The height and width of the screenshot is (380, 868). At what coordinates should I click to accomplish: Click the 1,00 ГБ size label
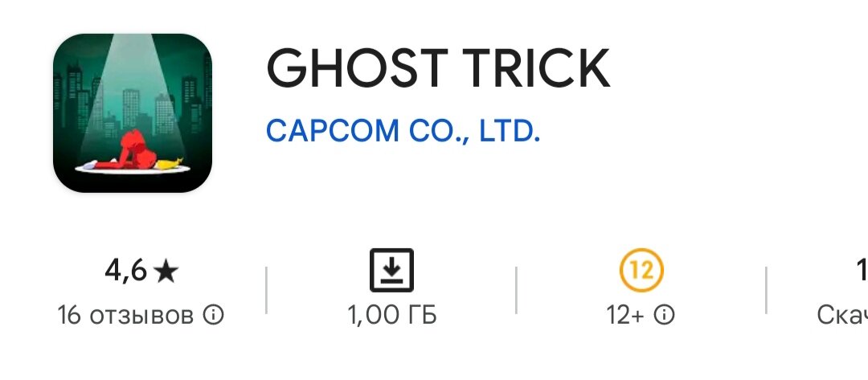(x=392, y=315)
